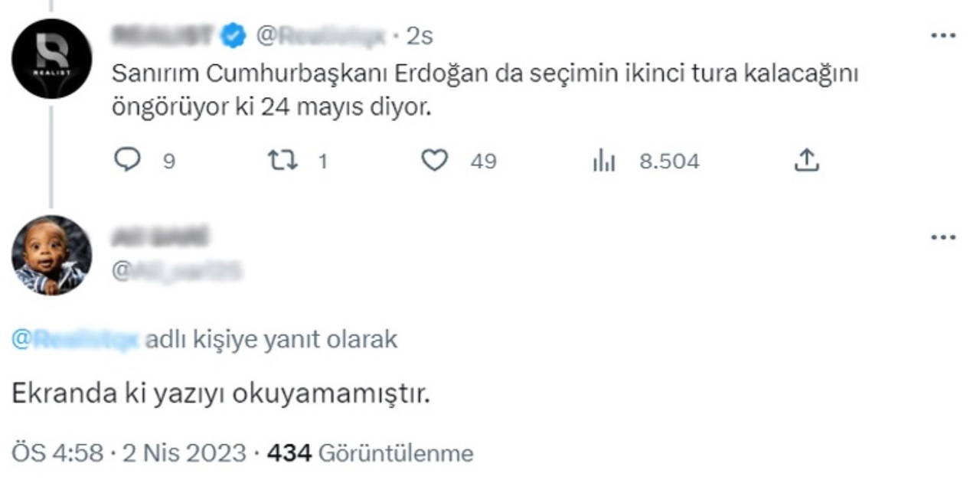The height and width of the screenshot is (483, 980).
Task: Open the reply author's blurred display name
Action: (x=160, y=237)
